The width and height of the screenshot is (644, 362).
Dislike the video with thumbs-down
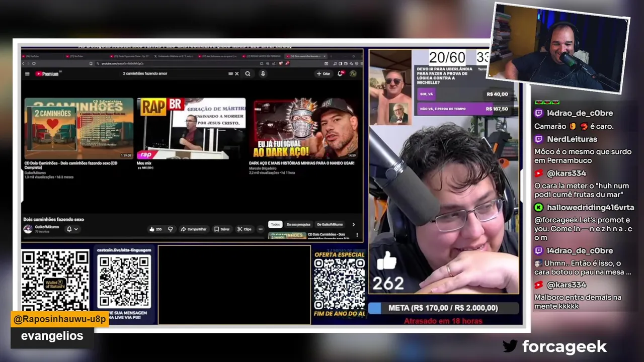[x=170, y=229]
